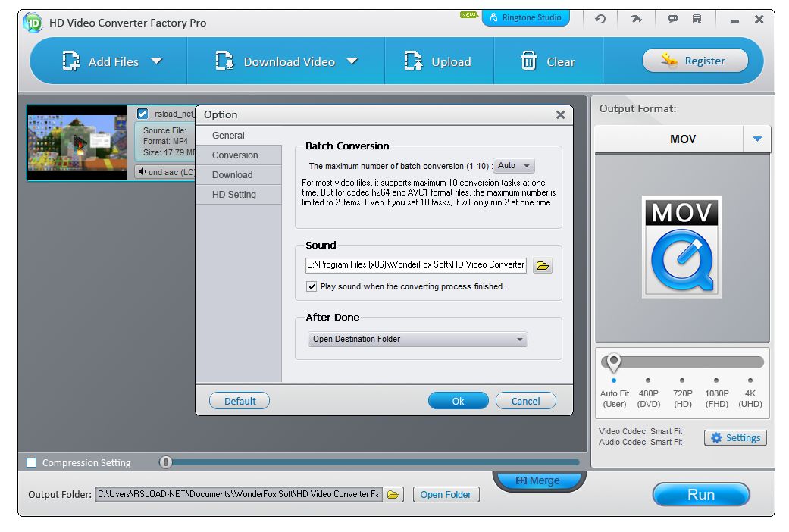Screen dimensions: 789x532
Task: Select the 480P (DVD) resolution marker
Action: click(648, 380)
